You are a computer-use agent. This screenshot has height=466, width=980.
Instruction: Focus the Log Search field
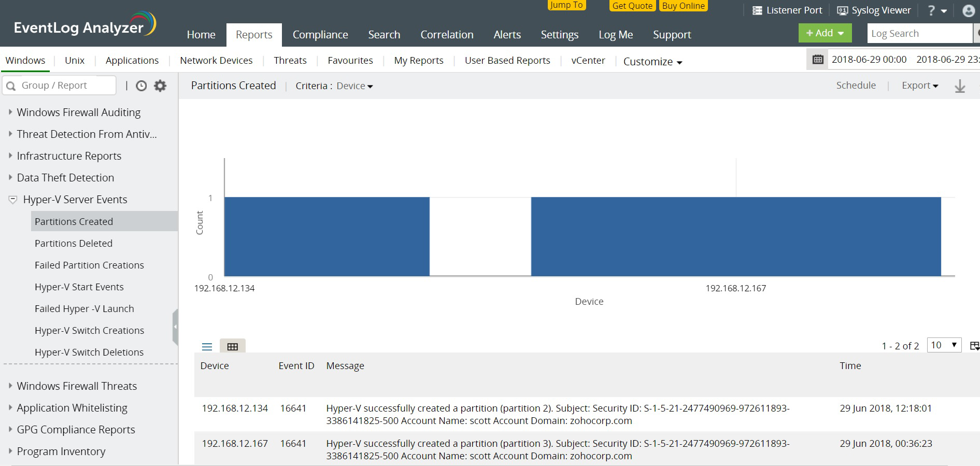[919, 33]
